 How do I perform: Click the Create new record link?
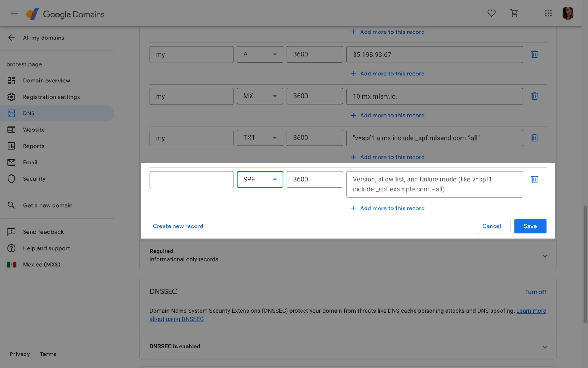(x=178, y=226)
